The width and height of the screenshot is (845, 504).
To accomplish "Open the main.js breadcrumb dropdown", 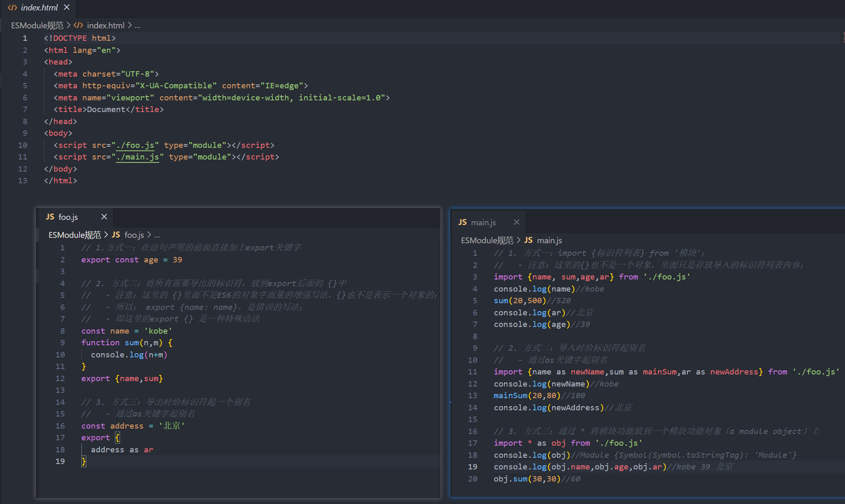I will pyautogui.click(x=549, y=240).
